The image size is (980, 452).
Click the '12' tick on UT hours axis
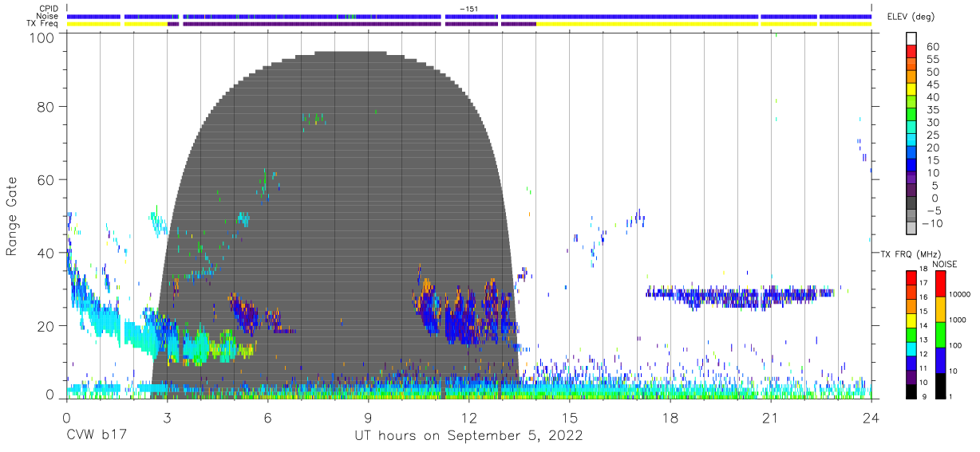pos(468,418)
